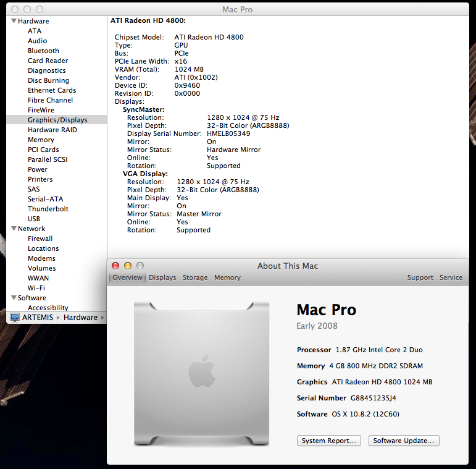476x469 pixels.
Task: Select Modems under Network
Action: click(x=41, y=258)
